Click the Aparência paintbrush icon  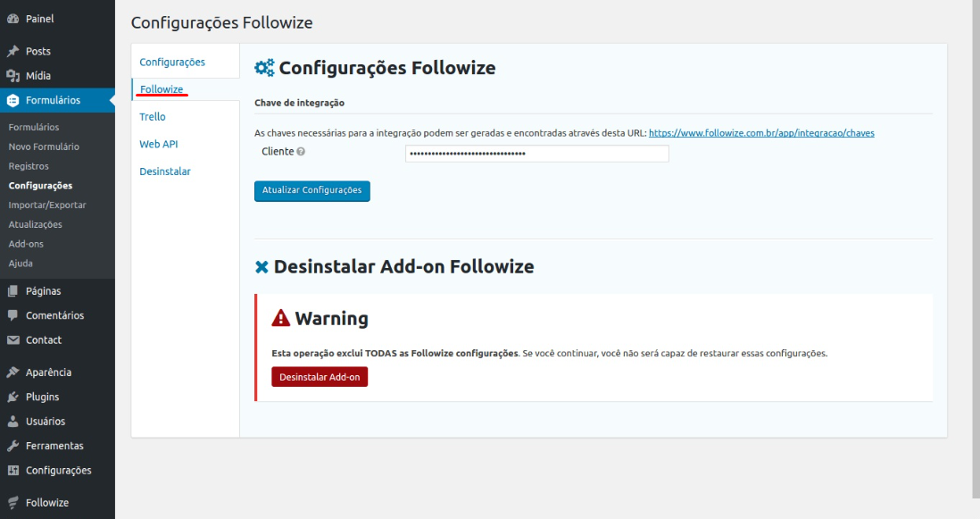tap(12, 372)
